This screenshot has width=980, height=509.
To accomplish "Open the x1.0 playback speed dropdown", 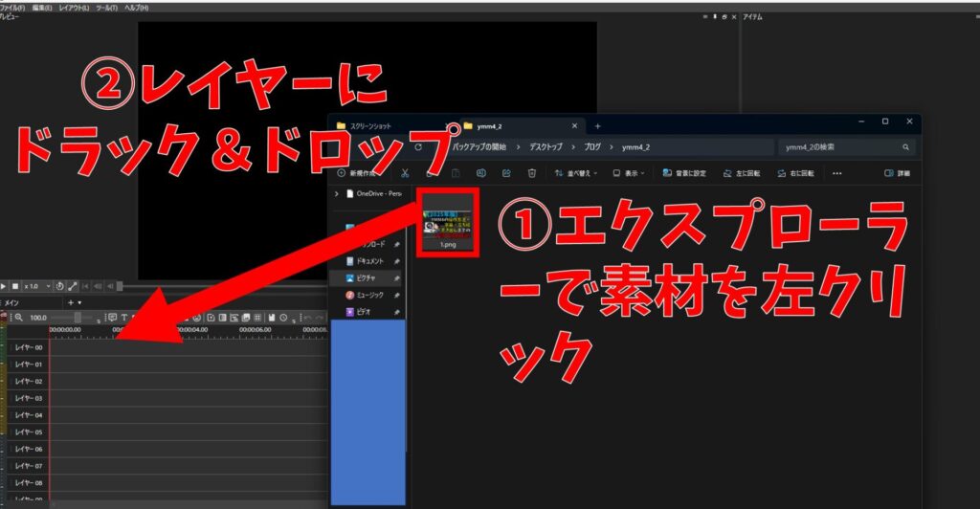I will pos(37,286).
